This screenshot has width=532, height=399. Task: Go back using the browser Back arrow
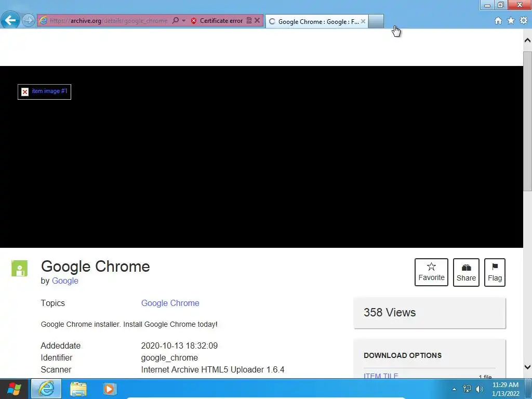tap(10, 20)
